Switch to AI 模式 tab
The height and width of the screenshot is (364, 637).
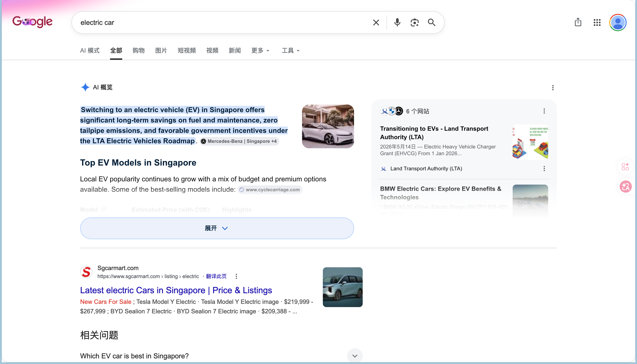pyautogui.click(x=90, y=50)
